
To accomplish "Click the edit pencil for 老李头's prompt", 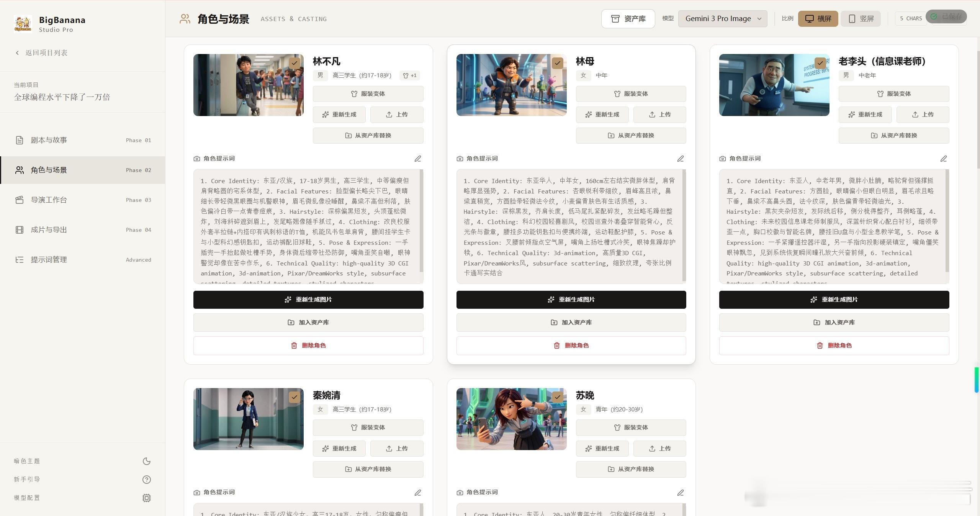I will click(x=944, y=159).
